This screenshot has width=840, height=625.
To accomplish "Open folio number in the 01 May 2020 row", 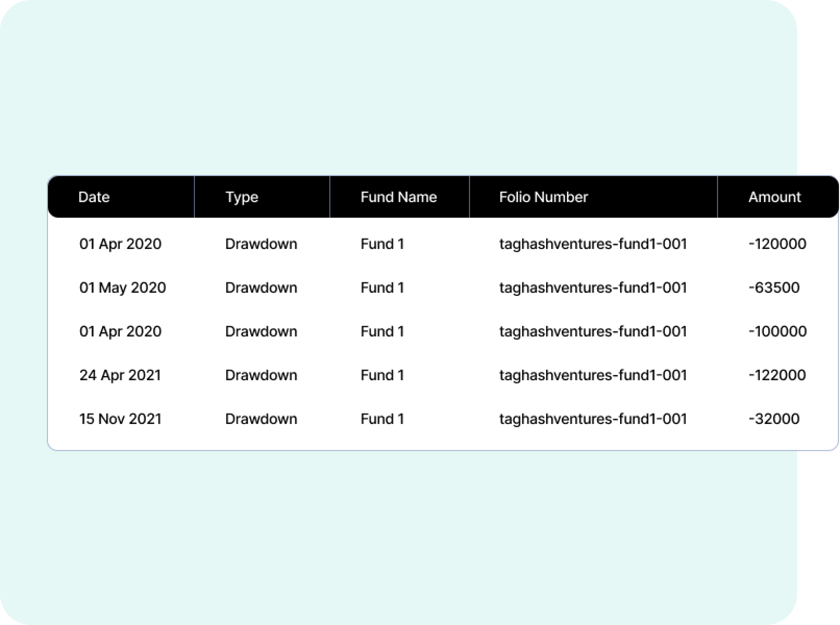I will [x=593, y=288].
